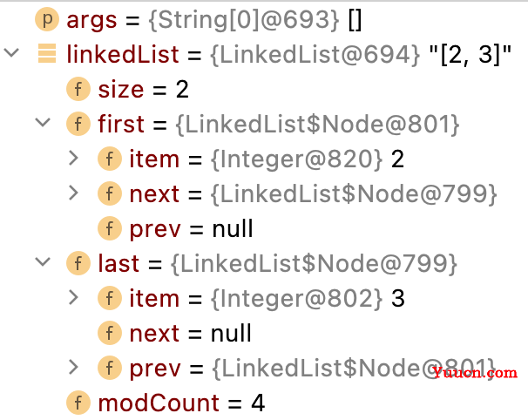Viewport: 528px width, 420px height.
Task: Expand item Integer@802 under last
Action: [x=73, y=297]
